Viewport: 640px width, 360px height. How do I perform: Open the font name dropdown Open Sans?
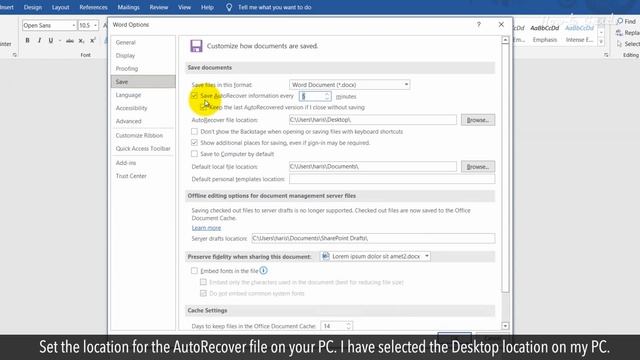(73, 25)
